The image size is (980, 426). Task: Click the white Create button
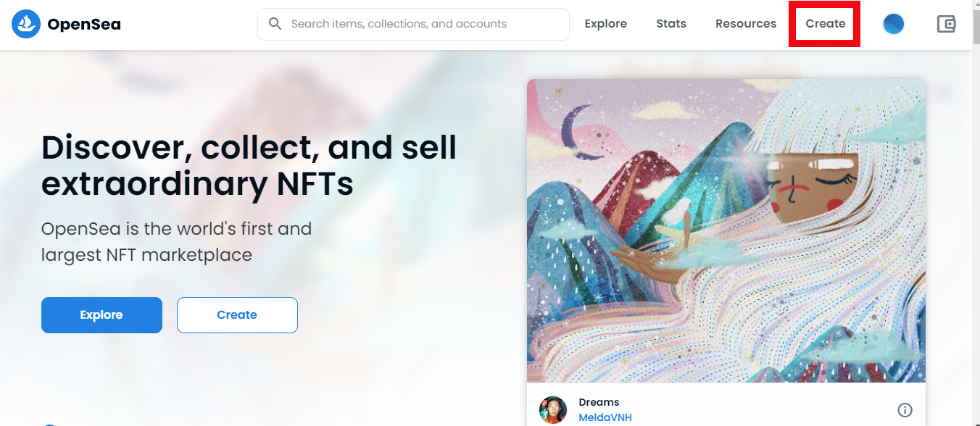pos(237,314)
